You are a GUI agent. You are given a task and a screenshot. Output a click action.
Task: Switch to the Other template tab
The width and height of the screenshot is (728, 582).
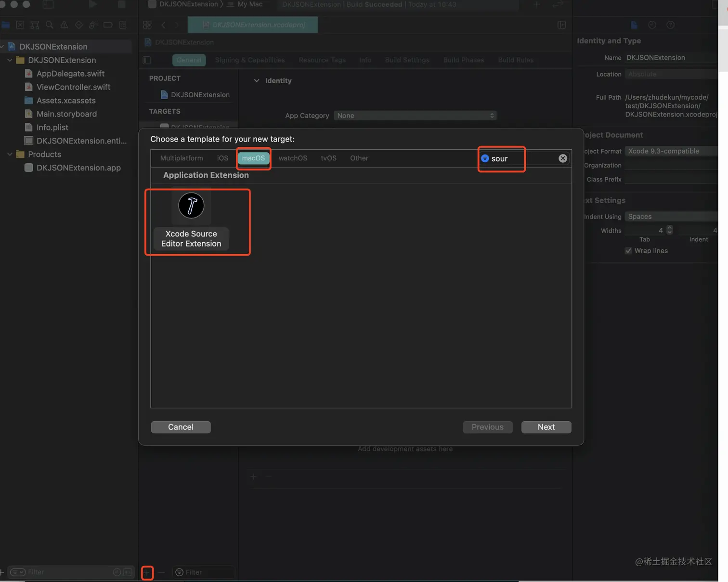coord(359,158)
